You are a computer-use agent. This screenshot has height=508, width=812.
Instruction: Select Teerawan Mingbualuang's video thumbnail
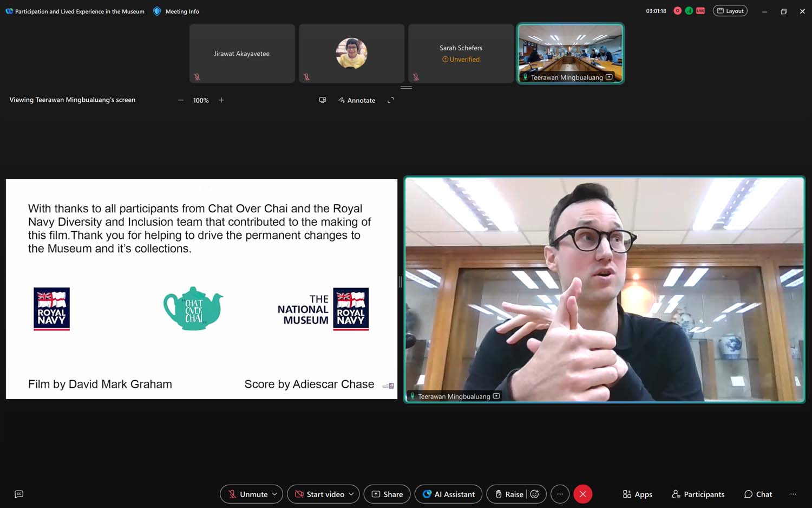[x=570, y=53]
